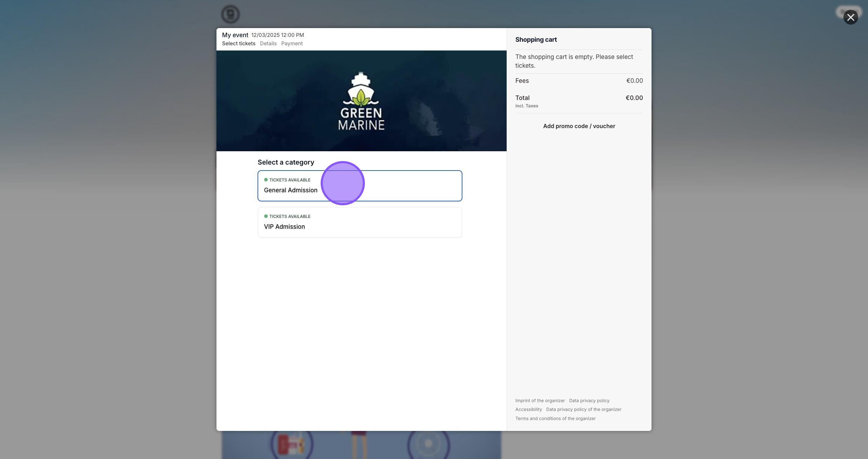
Task: Open Terms and conditions of the organizer
Action: coord(555,418)
